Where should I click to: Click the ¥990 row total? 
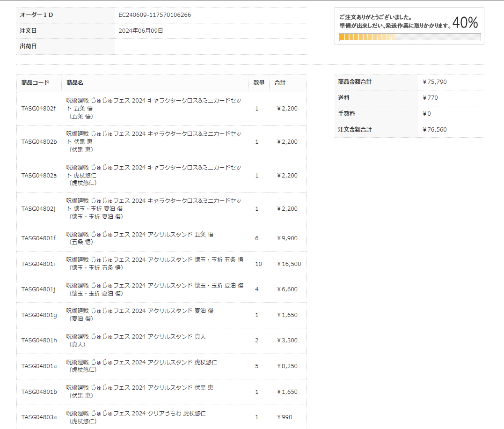point(285,417)
